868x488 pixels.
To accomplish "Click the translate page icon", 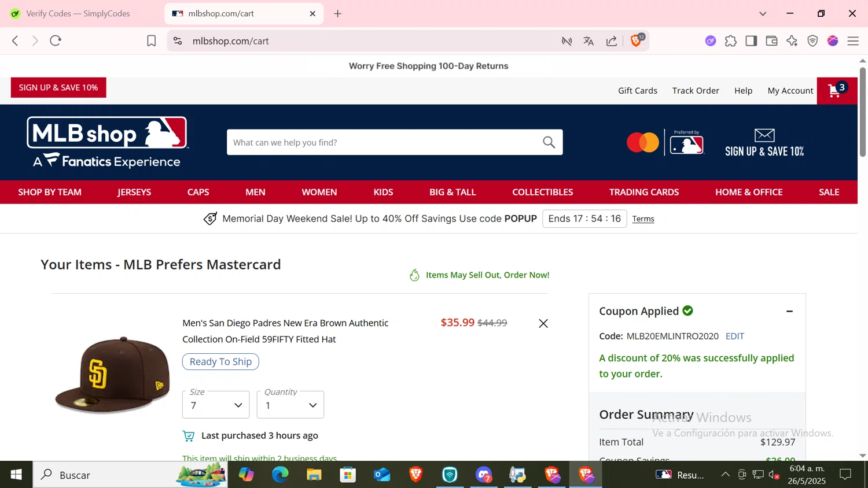I will click(x=589, y=41).
